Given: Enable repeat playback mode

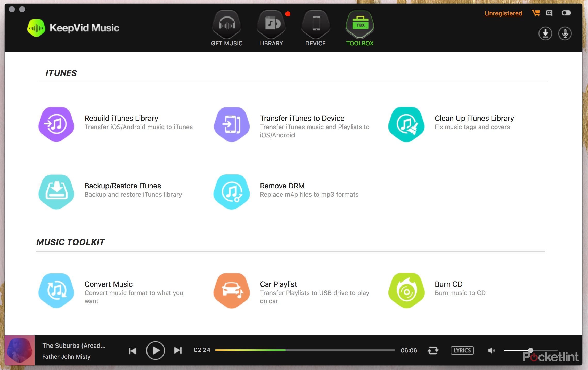Looking at the screenshot, I should coord(433,350).
